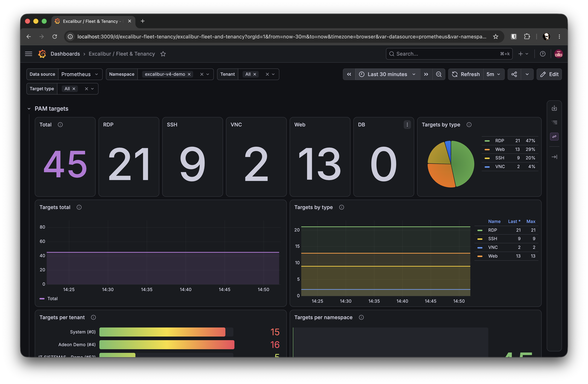The width and height of the screenshot is (588, 384).
Task: Show info for the Total panel
Action: coord(60,125)
